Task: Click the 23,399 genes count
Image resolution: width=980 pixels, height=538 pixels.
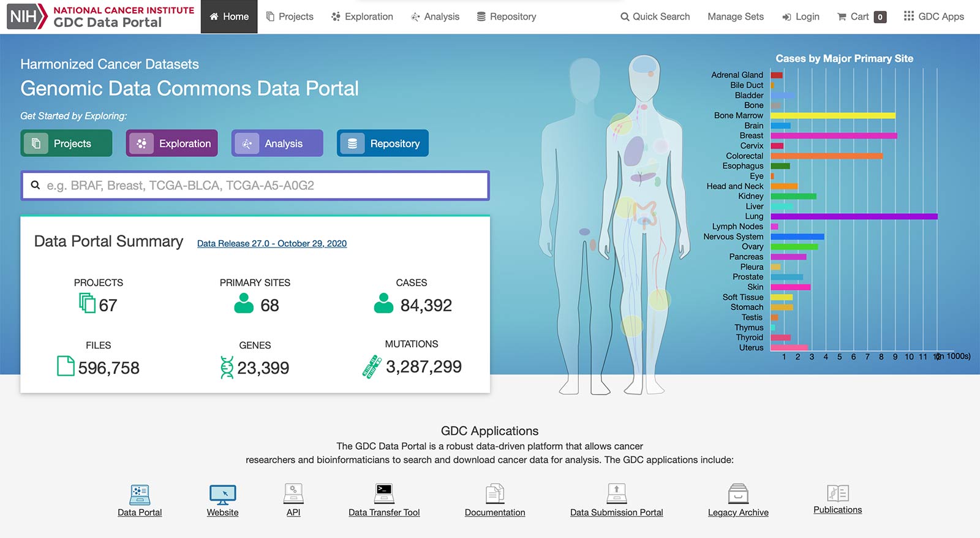Action: (263, 368)
